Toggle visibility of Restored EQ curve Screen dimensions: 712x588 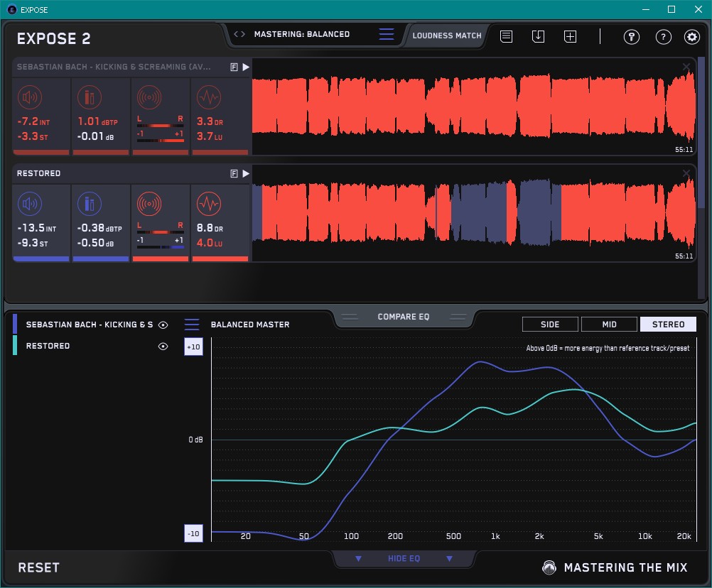(163, 347)
